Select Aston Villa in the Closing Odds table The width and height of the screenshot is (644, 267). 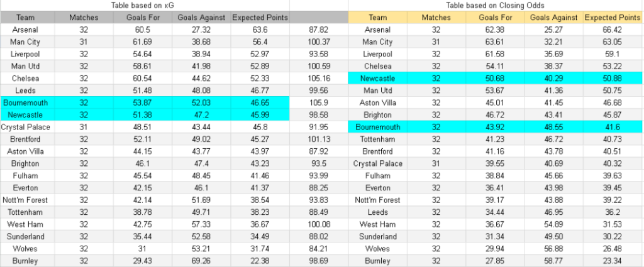[x=377, y=102]
